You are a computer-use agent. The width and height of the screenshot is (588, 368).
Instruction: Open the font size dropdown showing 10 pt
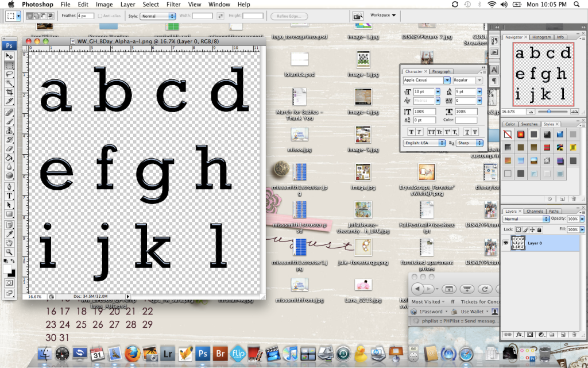(438, 91)
